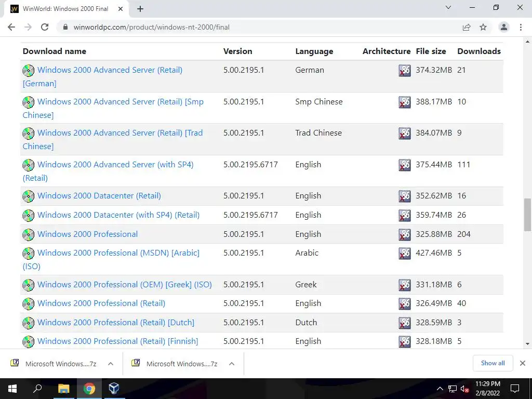The height and width of the screenshot is (399, 532).
Task: Expand options for the first downloaded 7z file
Action: [x=111, y=364]
